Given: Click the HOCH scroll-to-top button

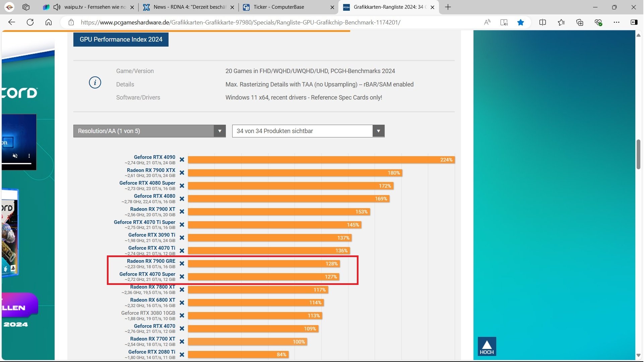Looking at the screenshot, I should click(487, 346).
